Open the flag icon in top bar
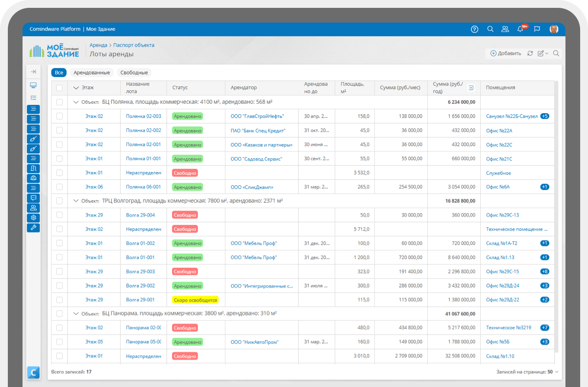 [537, 29]
